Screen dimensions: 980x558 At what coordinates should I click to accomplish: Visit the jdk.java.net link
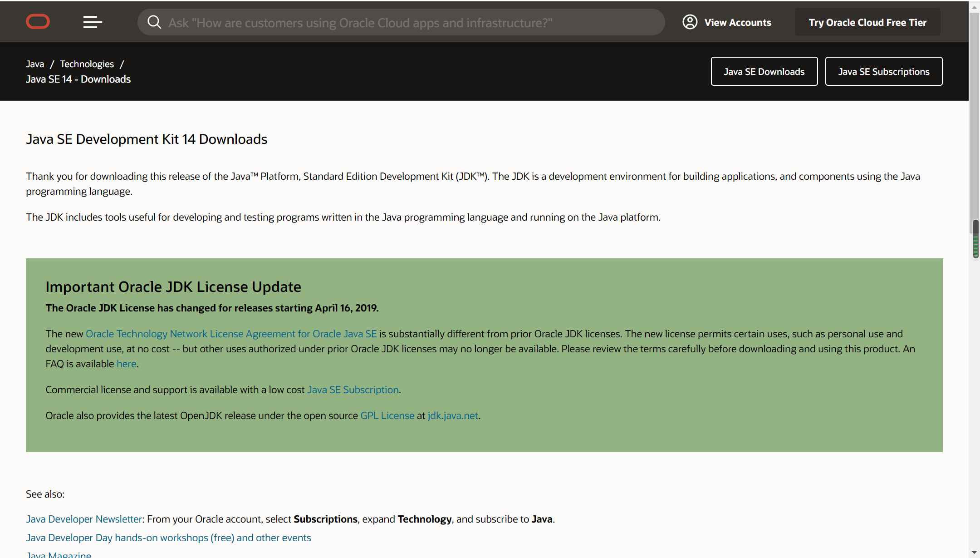pyautogui.click(x=452, y=415)
